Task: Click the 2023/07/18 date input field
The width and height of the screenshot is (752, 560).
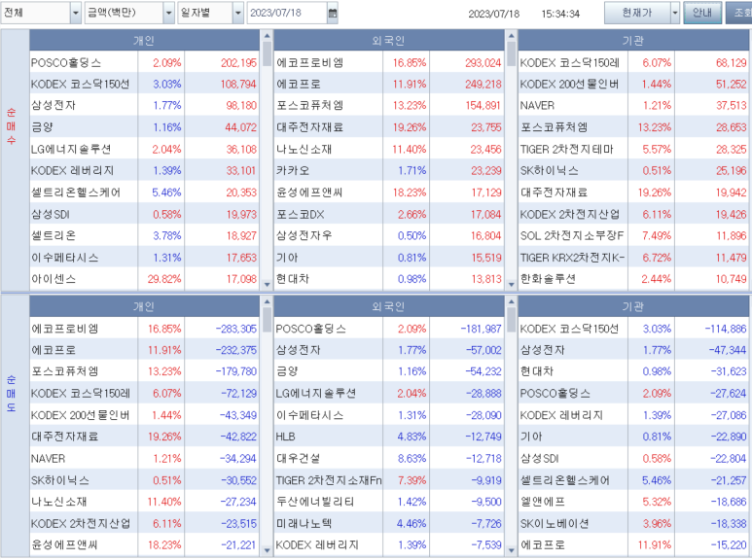Action: [x=287, y=13]
